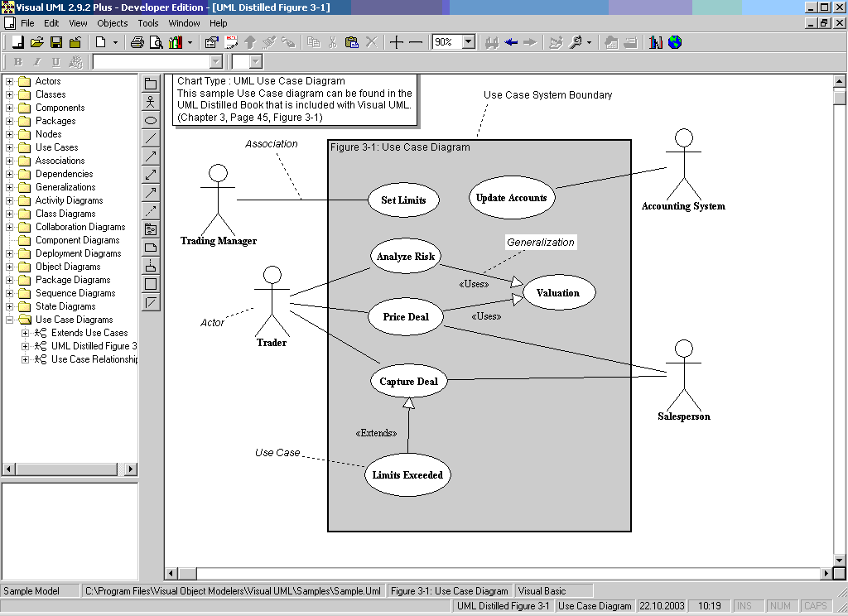Image resolution: width=848 pixels, height=616 pixels.
Task: Click the canvas horizontal scrollbar left arrow
Action: pyautogui.click(x=171, y=573)
